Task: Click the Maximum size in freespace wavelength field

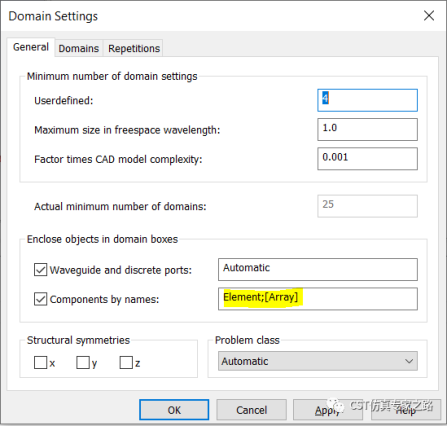Action: (x=367, y=129)
